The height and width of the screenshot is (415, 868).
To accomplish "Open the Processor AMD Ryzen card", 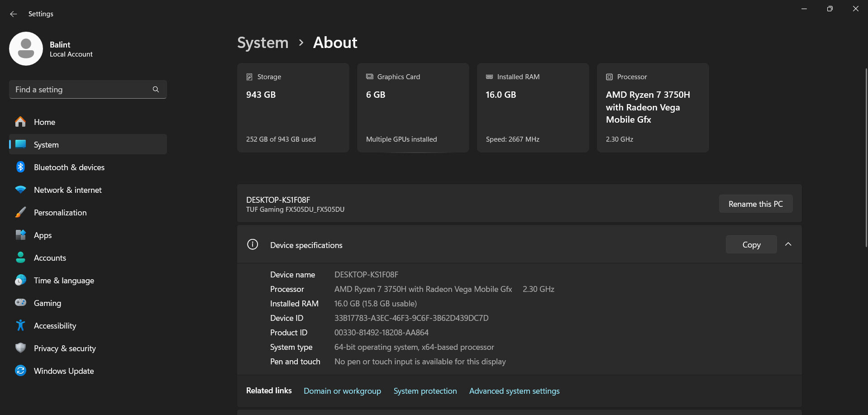I will pyautogui.click(x=653, y=108).
